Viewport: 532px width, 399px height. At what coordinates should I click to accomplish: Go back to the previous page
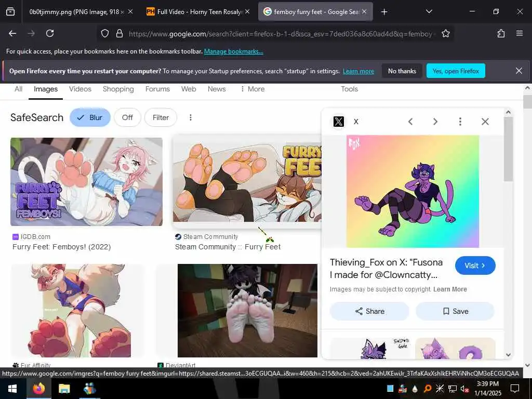[x=12, y=33]
